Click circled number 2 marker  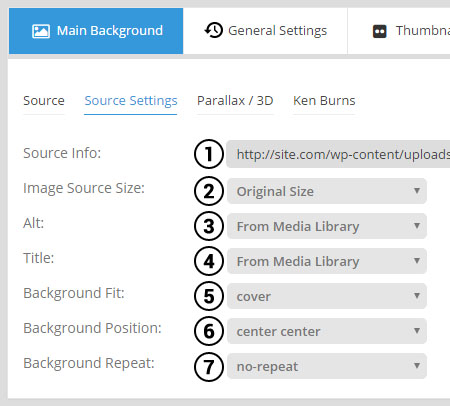coord(209,191)
